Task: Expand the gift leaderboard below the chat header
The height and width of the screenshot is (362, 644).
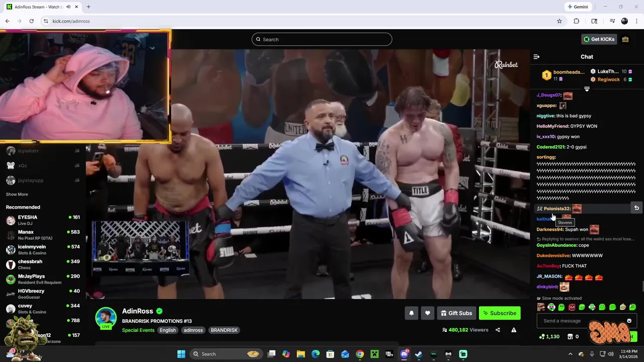Action: (x=587, y=89)
